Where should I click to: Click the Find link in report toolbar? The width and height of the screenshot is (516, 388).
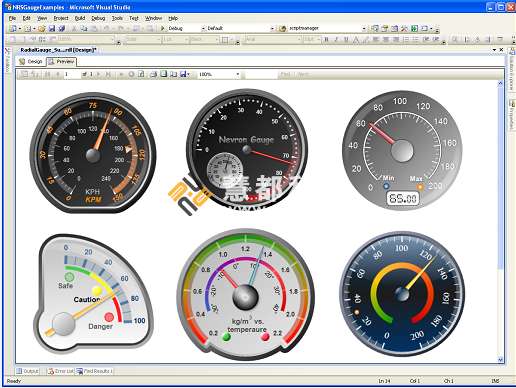pos(286,74)
